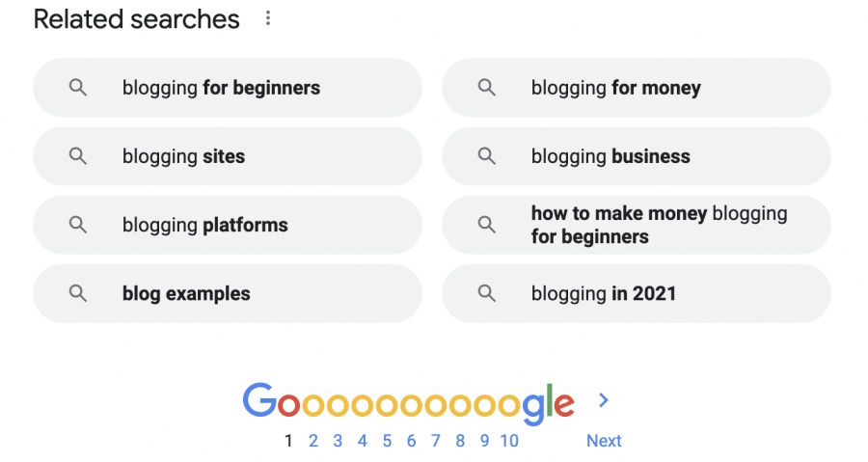Jump to results page 5

click(387, 441)
